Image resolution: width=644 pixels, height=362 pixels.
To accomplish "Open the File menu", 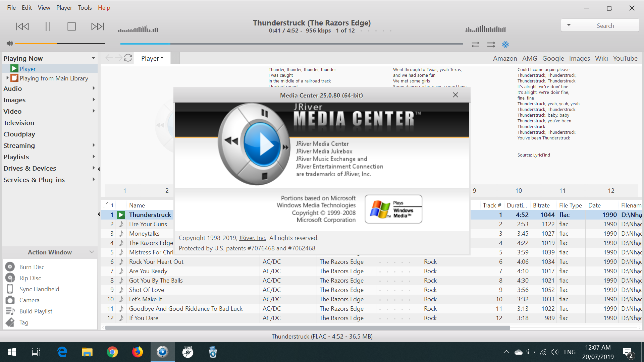I will 11,7.
